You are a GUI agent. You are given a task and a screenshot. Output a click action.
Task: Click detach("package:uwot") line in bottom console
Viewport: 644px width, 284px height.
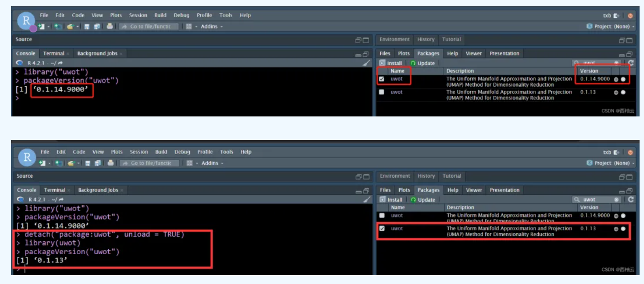click(104, 235)
